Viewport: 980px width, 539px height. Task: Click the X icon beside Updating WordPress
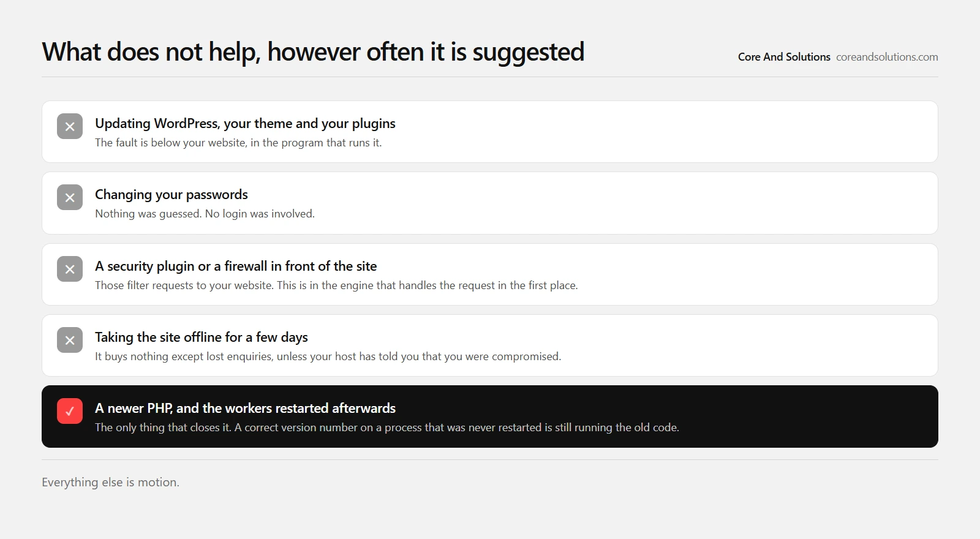click(x=70, y=126)
